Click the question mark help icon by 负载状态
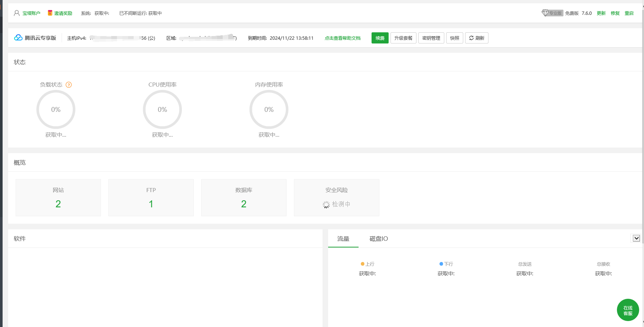The image size is (644, 327). point(69,85)
